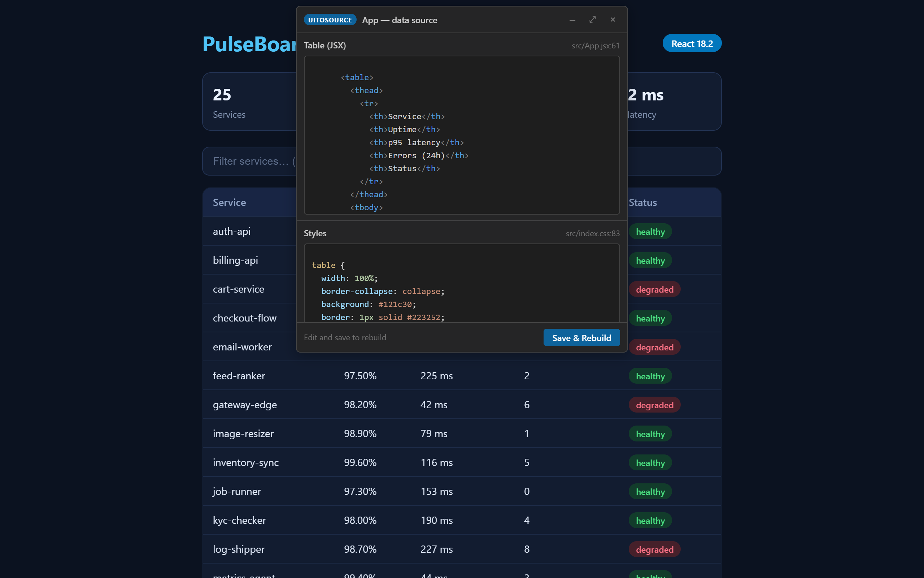Click the Service column header

point(230,202)
